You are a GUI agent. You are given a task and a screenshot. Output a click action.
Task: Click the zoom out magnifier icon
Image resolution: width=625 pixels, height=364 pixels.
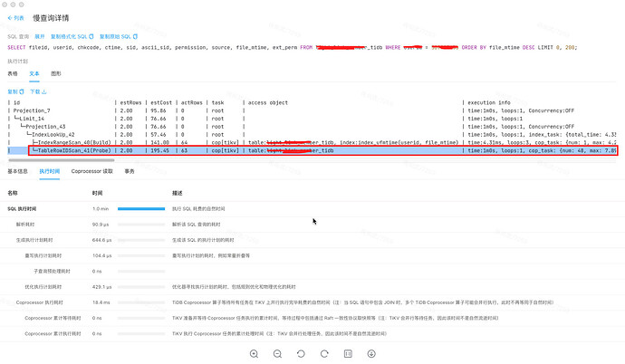pos(277,353)
